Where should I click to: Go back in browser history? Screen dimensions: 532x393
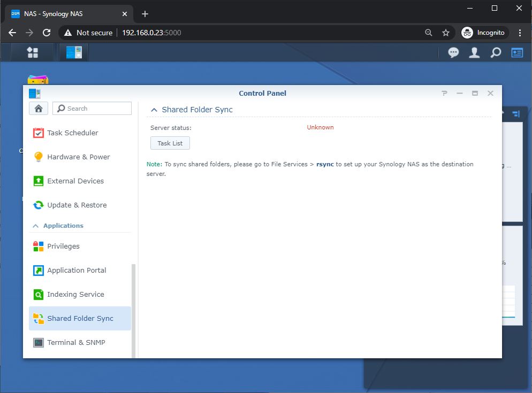12,33
